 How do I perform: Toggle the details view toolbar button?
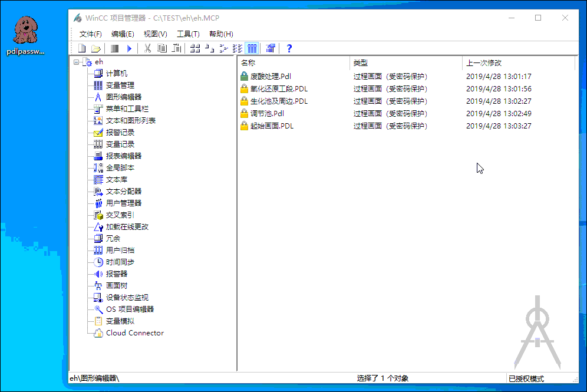coord(252,48)
